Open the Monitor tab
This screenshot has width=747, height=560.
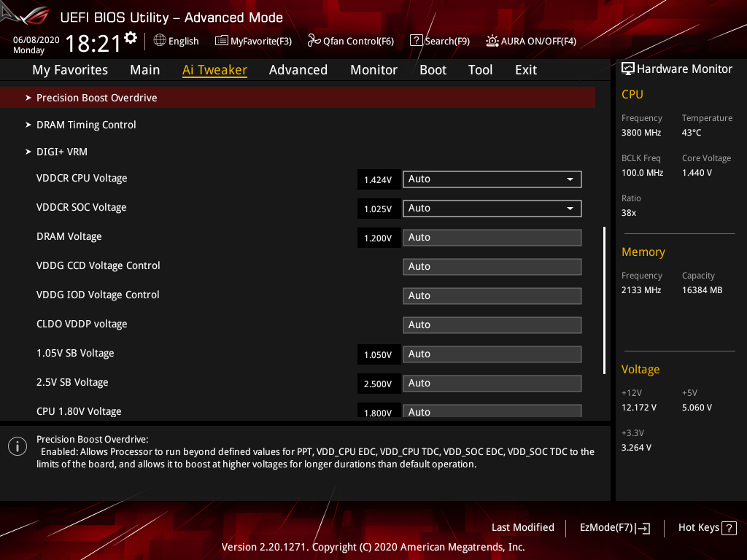(x=373, y=70)
